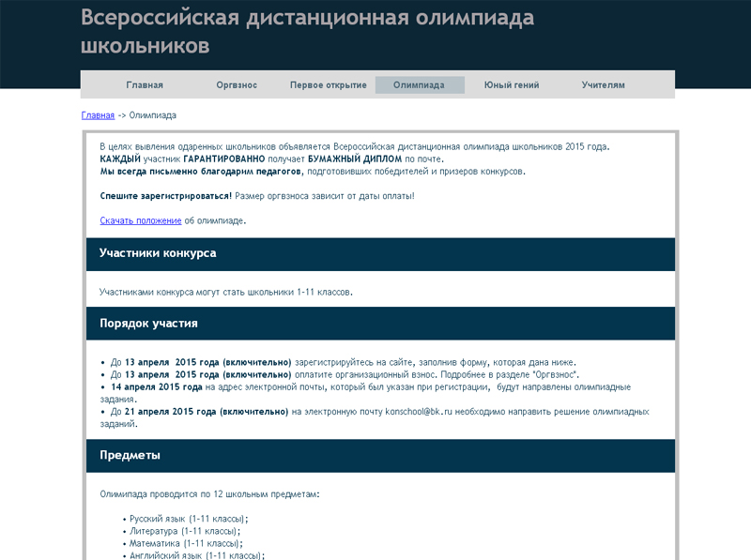Click the 14 апреля 2015 года date
Viewport: 751px width, 560px height.
tap(157, 386)
